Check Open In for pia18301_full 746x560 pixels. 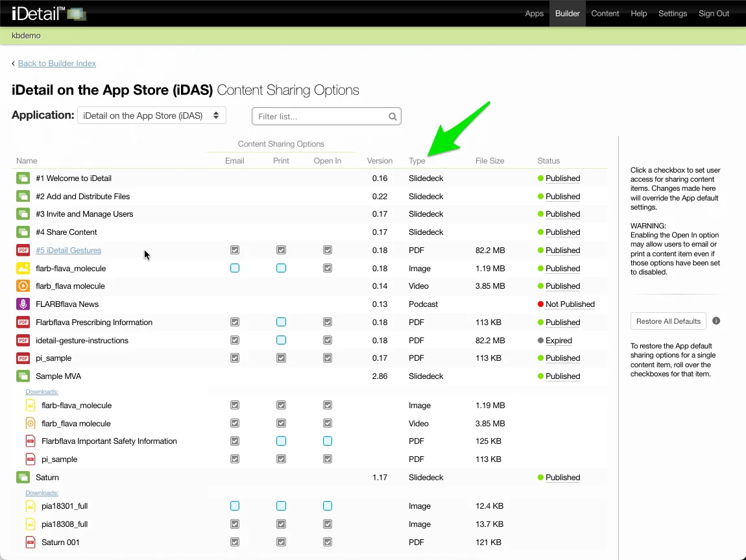[328, 506]
